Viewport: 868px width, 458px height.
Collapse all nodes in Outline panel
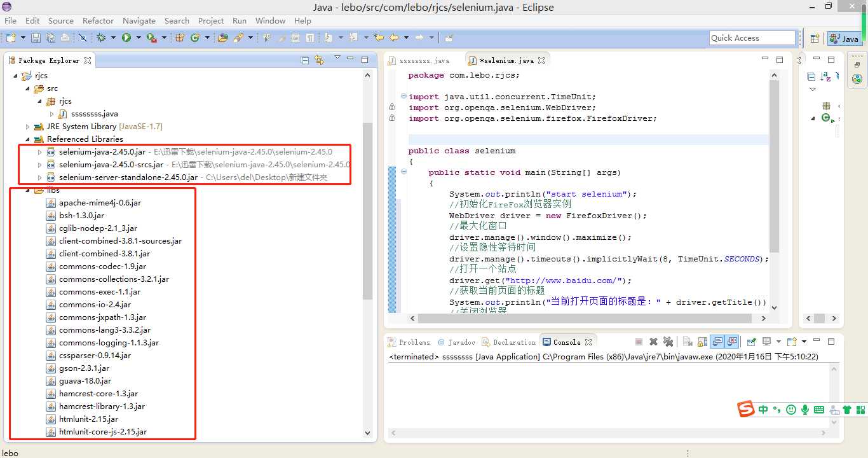pyautogui.click(x=811, y=77)
